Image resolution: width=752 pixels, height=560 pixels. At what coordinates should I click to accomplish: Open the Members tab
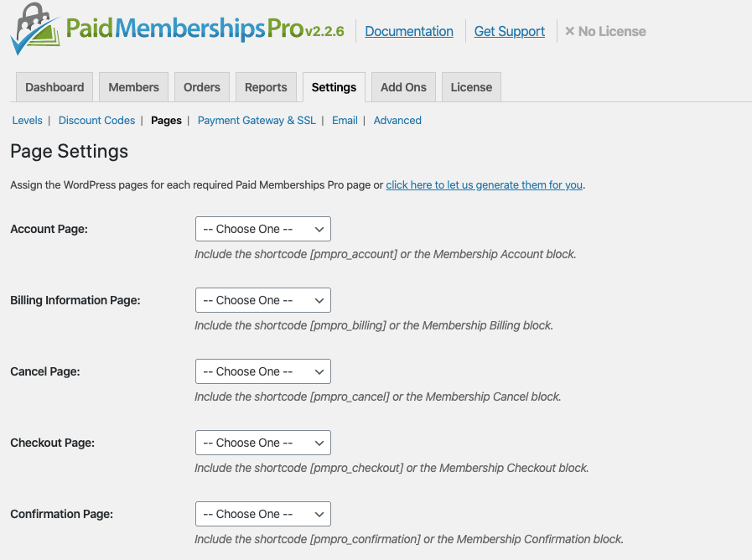(133, 87)
